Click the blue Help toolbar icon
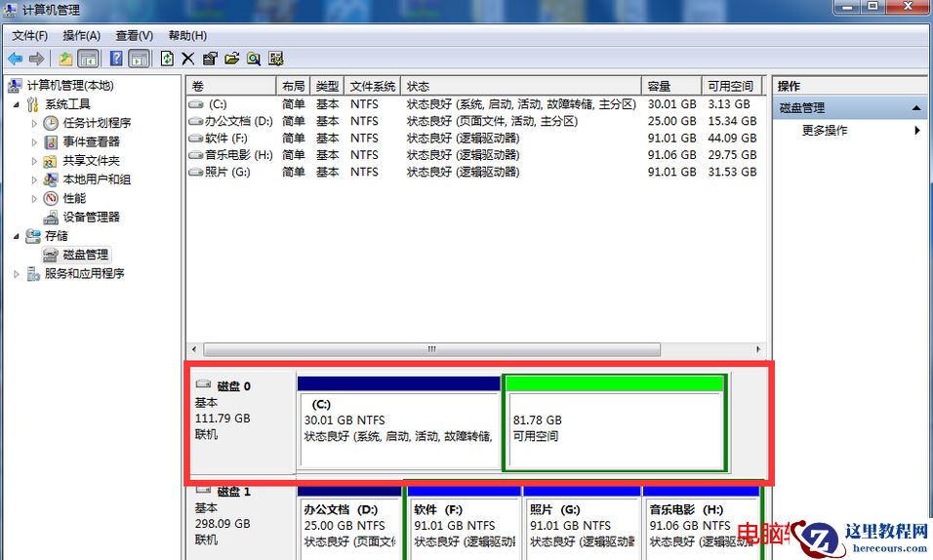Screen dimensions: 933x560 click(x=116, y=59)
